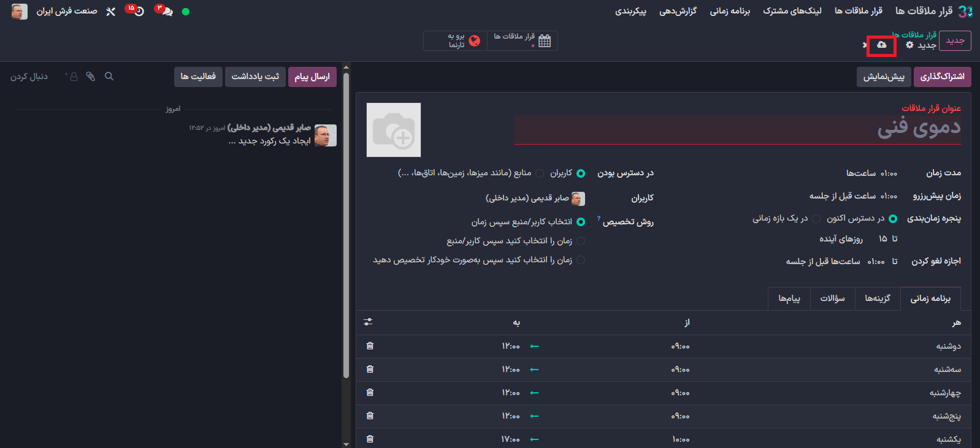Click the paperclip attachments icon in chatter
The width and height of the screenshot is (980, 448).
(x=91, y=77)
